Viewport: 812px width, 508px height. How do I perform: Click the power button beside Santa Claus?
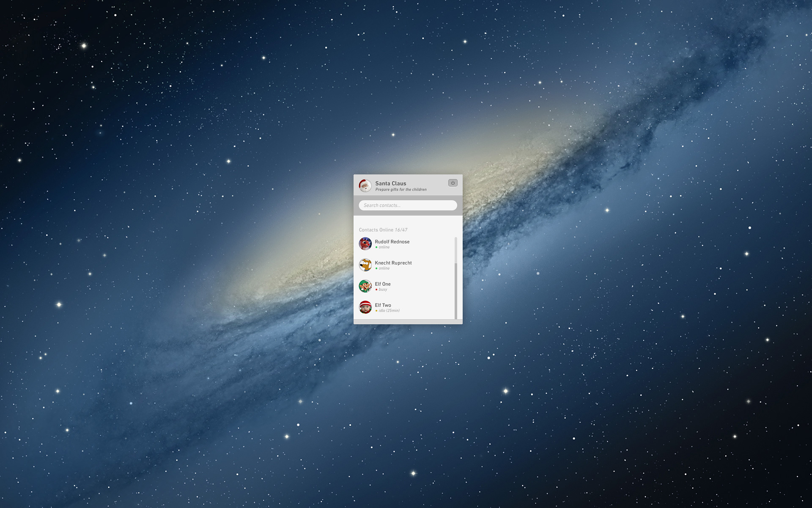pos(453,183)
